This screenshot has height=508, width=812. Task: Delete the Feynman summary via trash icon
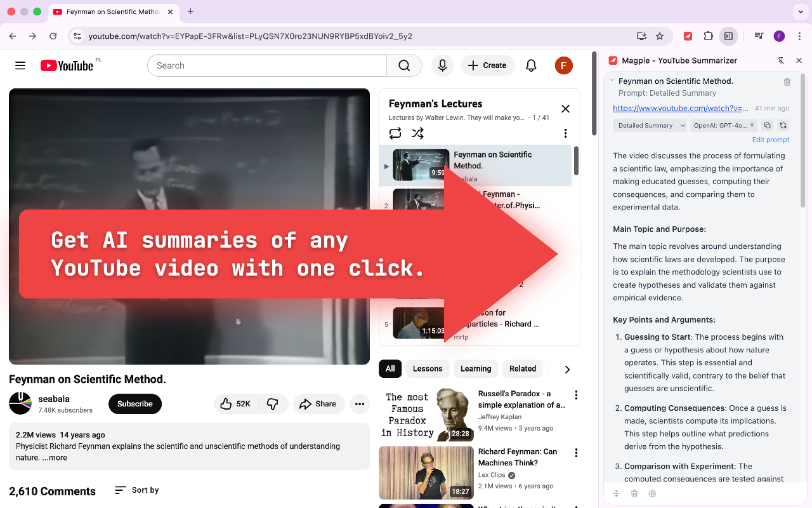[x=787, y=81]
